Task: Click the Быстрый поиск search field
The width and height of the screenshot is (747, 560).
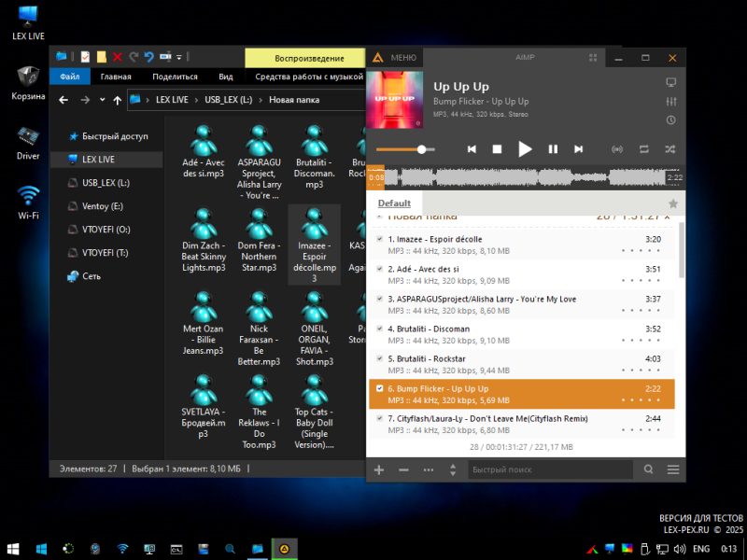Action: coord(549,469)
